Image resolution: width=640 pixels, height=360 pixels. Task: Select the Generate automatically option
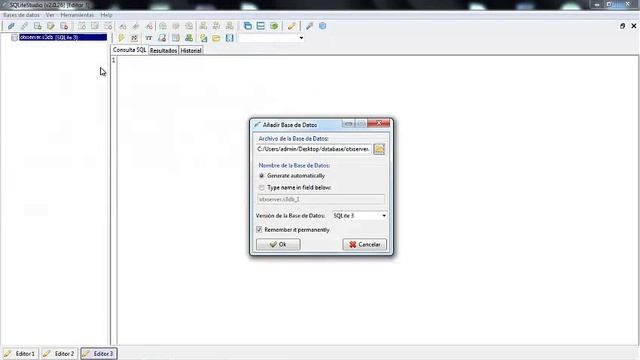pos(292,176)
